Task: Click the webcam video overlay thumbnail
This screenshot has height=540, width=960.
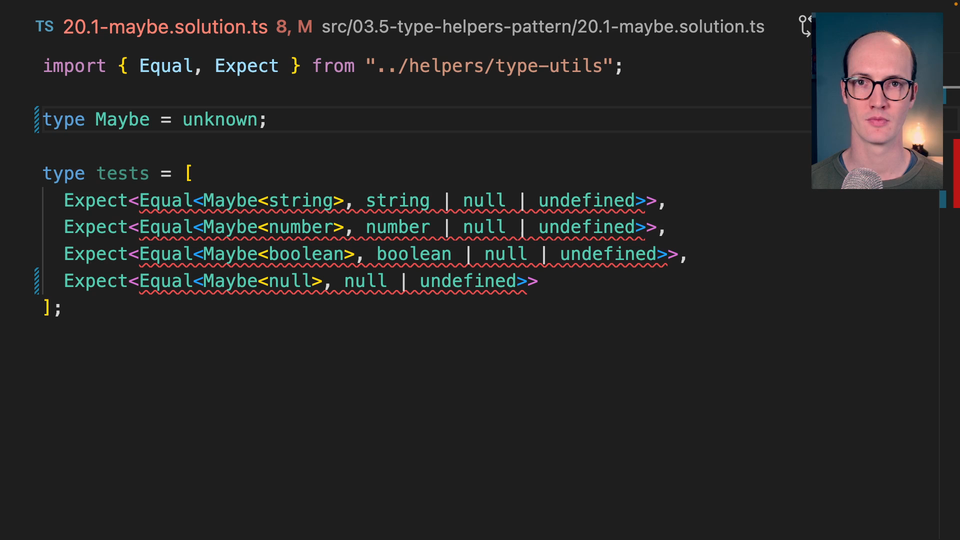Action: [x=877, y=100]
